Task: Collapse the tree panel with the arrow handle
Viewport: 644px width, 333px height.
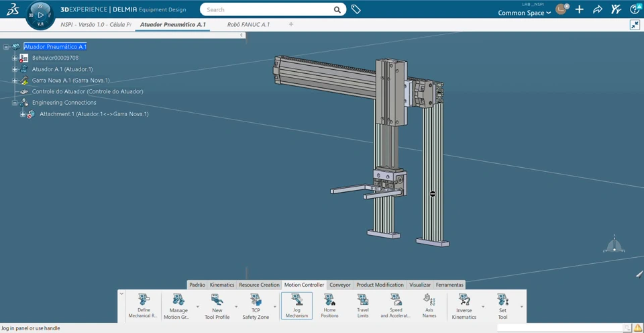Action: [x=241, y=36]
